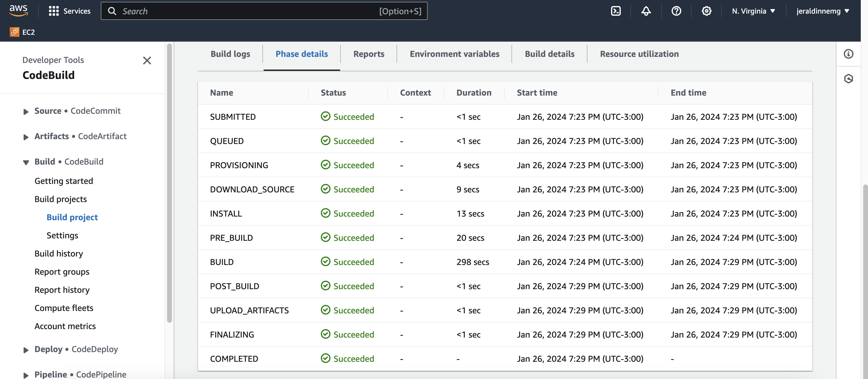
Task: Collapse the Build CodeBuild section
Action: (26, 162)
